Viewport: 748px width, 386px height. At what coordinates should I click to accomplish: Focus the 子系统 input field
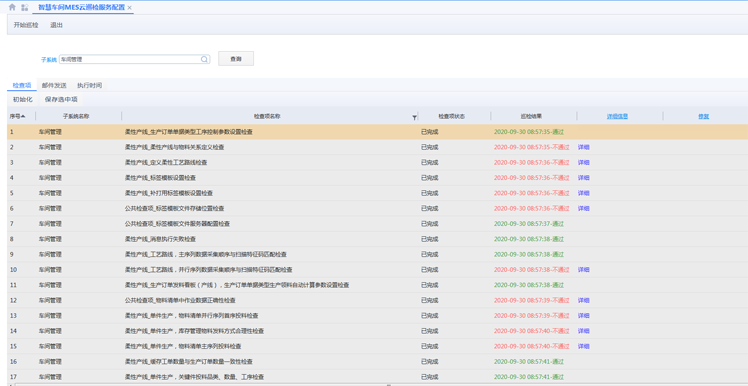tap(135, 59)
